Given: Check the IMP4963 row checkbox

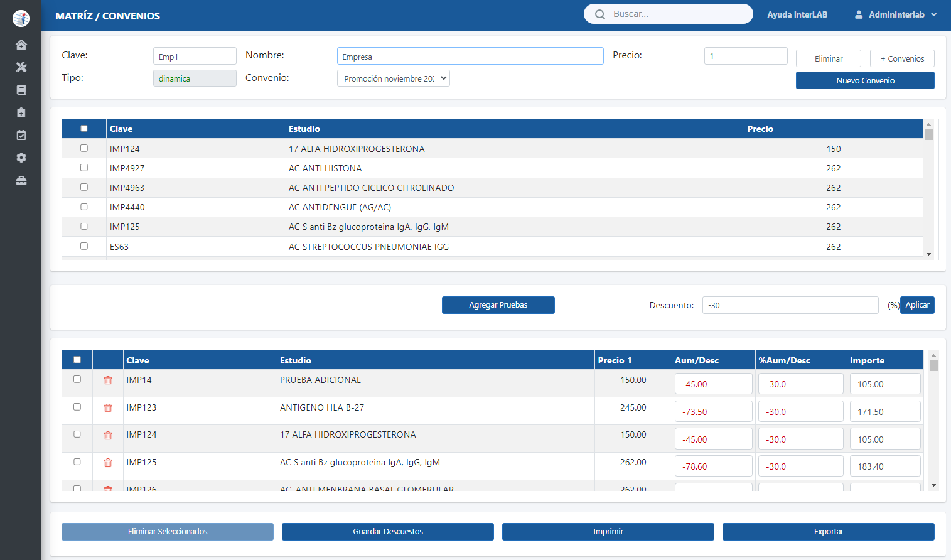Looking at the screenshot, I should point(84,187).
